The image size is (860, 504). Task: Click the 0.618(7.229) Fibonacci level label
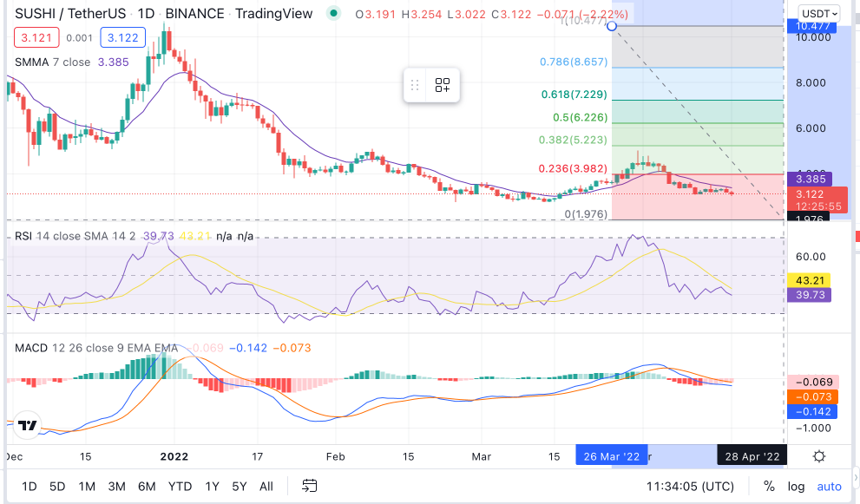[574, 95]
